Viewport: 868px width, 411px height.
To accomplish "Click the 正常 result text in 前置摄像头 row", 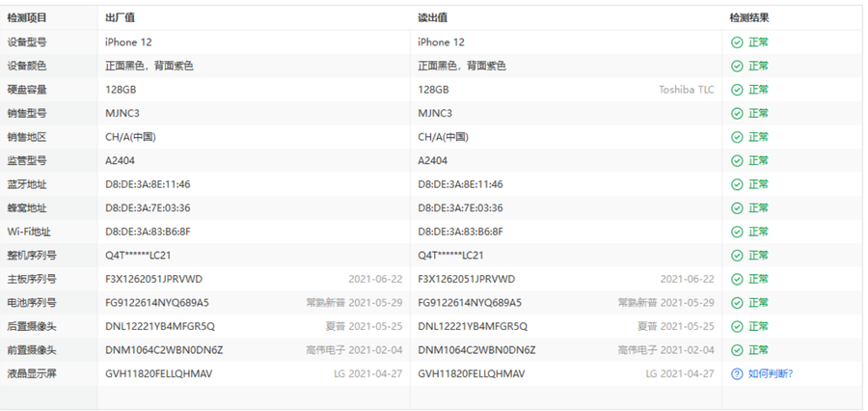I will tap(758, 350).
